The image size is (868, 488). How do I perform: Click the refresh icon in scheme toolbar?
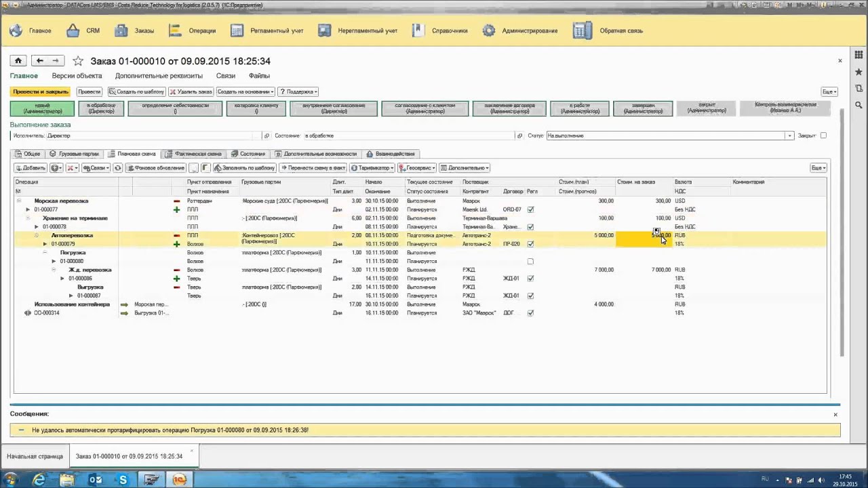[117, 167]
